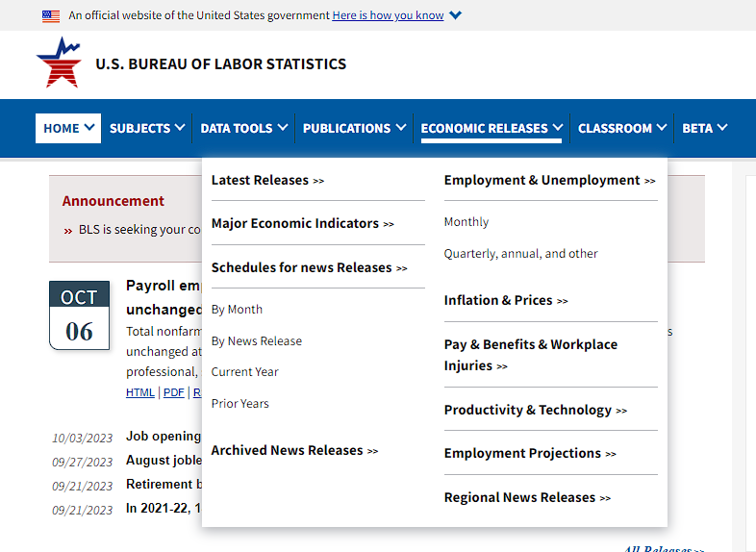Screen dimensions: 756x552
Task: Click the Announcement heading
Action: [113, 201]
